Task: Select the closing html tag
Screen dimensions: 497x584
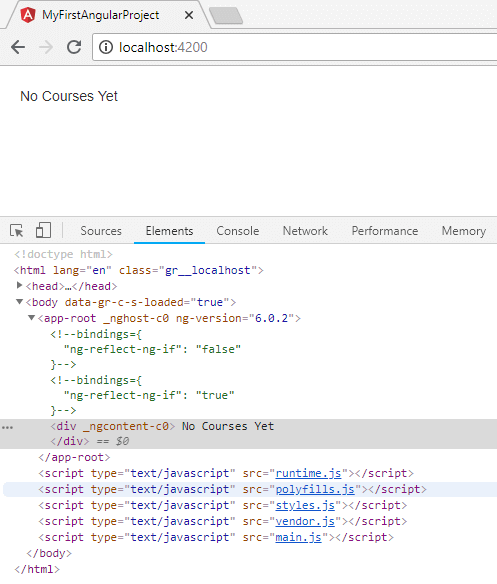Action: (x=37, y=569)
